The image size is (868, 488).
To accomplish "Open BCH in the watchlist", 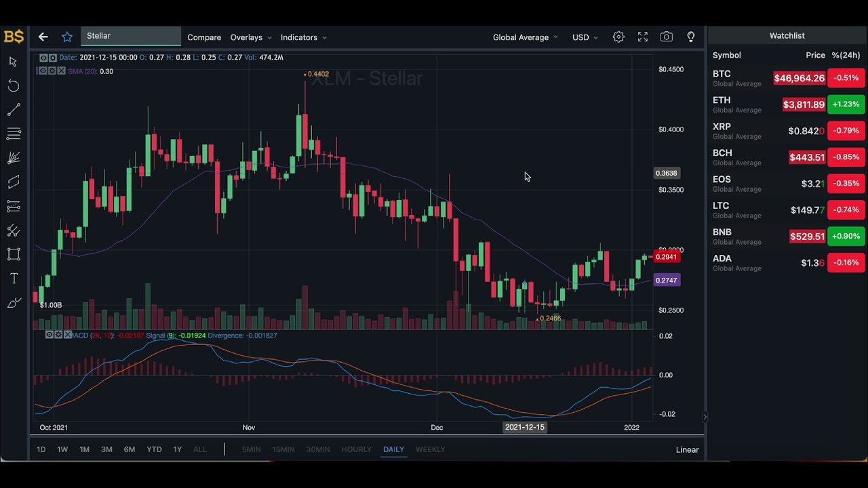I will point(787,157).
